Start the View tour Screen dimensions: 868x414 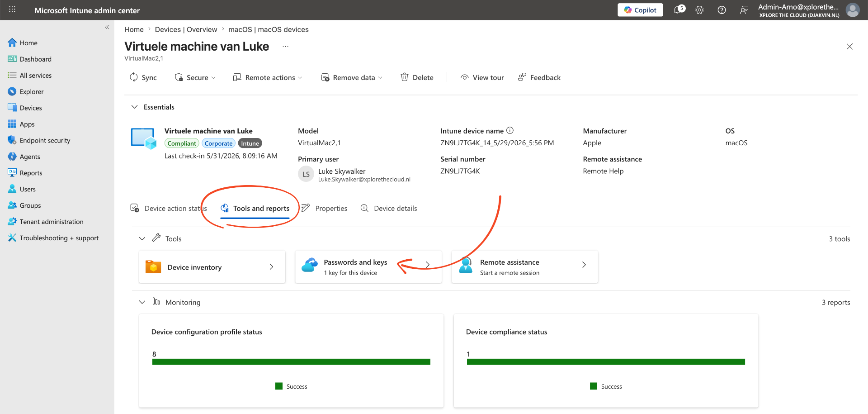coord(482,77)
